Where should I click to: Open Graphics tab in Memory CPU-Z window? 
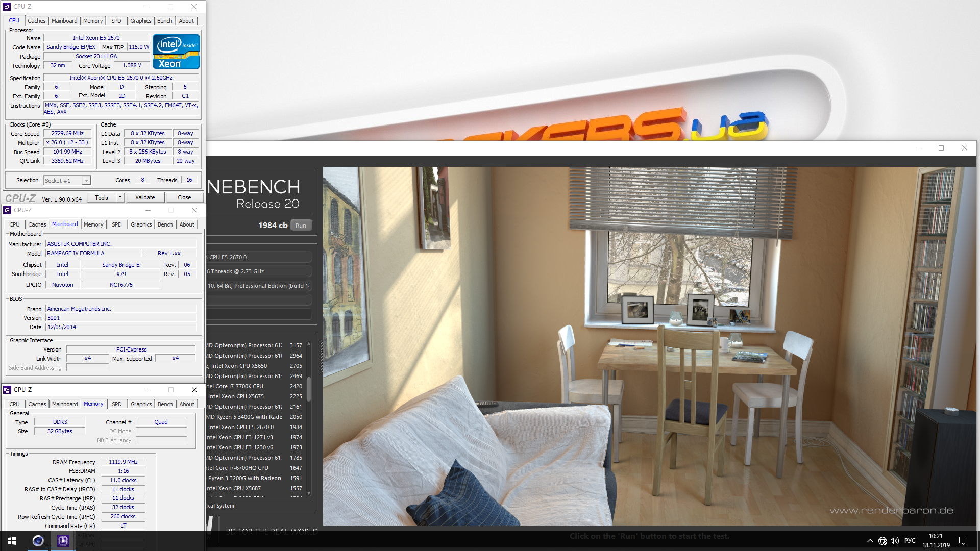(x=141, y=404)
